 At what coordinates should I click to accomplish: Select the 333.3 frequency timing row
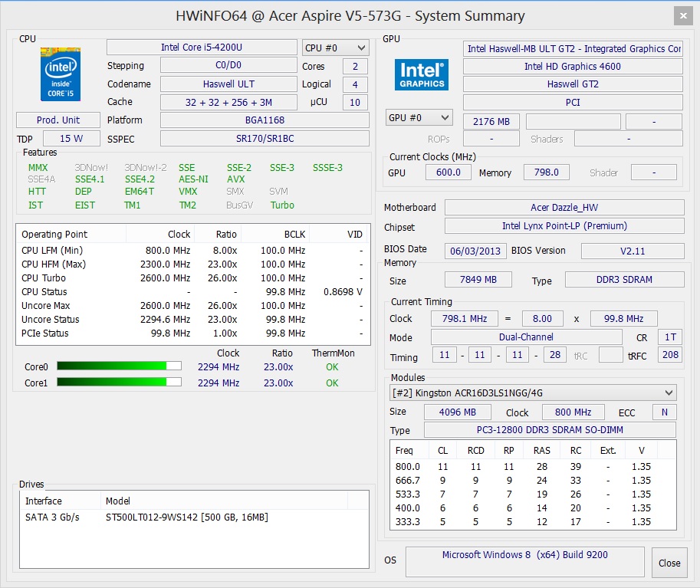[533, 521]
